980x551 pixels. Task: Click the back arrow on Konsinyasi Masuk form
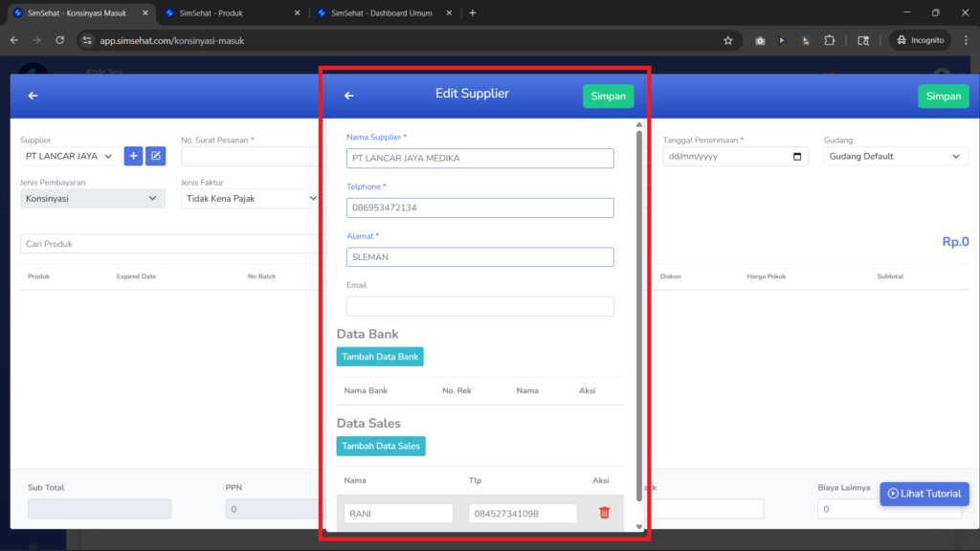click(33, 96)
